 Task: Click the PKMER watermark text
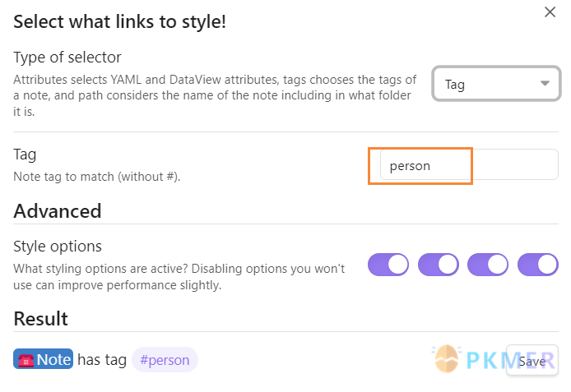click(x=510, y=361)
